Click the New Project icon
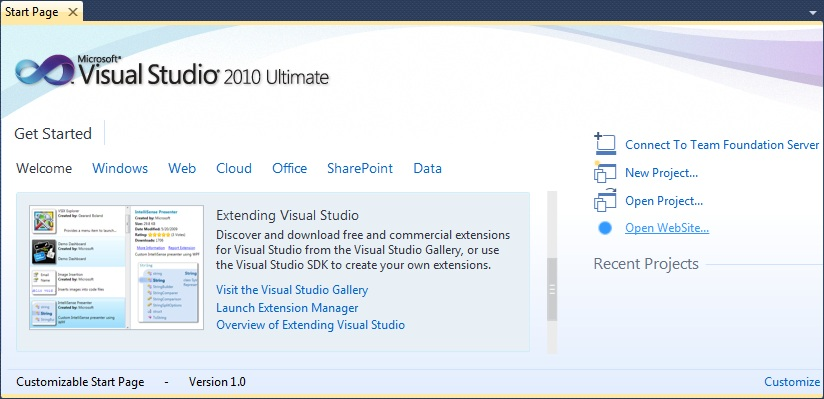Image resolution: width=824 pixels, height=399 pixels. (x=605, y=172)
